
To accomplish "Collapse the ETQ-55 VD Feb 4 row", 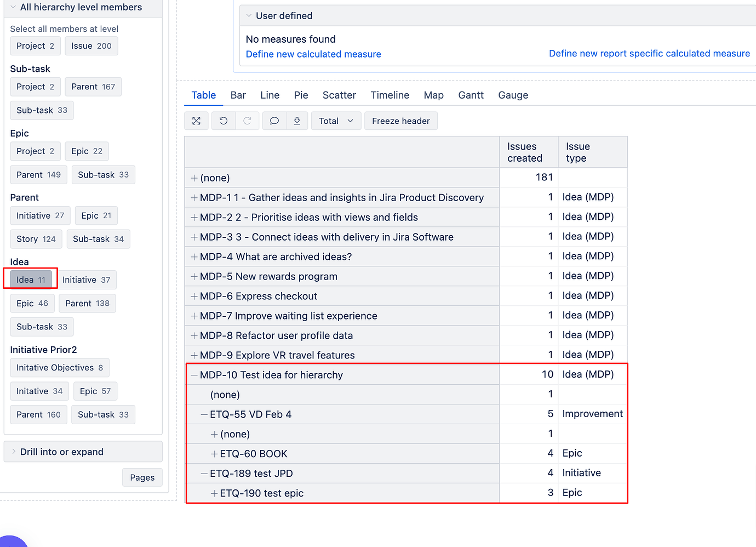I will coord(203,414).
